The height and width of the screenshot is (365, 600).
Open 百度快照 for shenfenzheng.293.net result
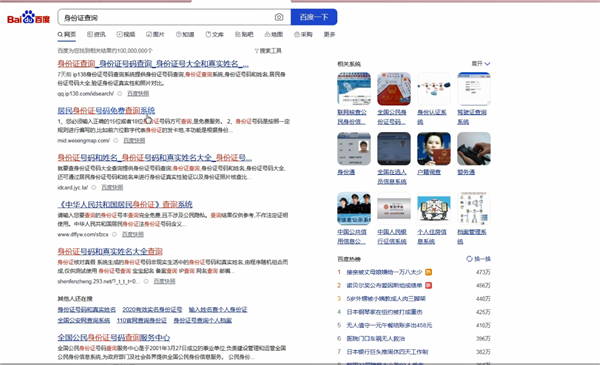coord(165,281)
